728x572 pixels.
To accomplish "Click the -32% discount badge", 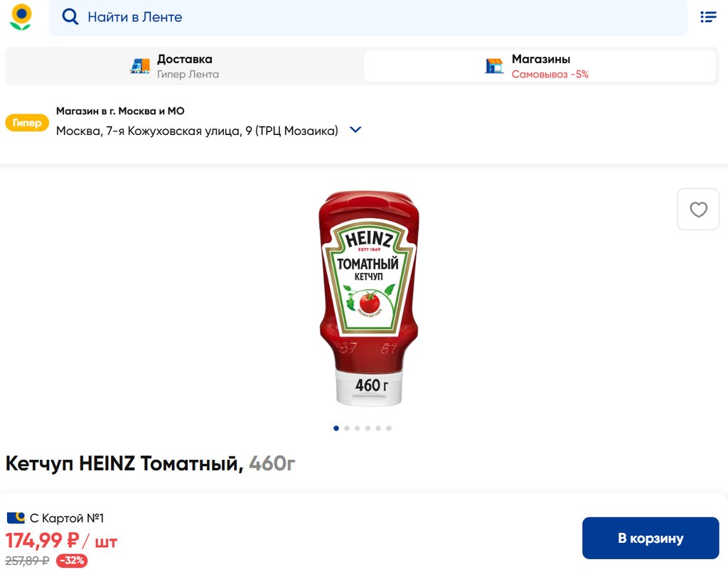I will pos(72,561).
